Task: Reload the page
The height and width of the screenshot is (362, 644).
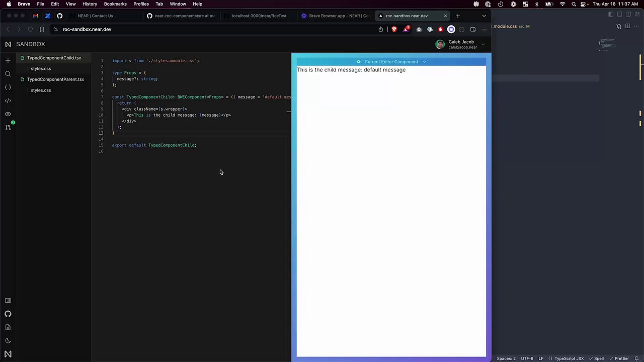Action: coord(30,29)
